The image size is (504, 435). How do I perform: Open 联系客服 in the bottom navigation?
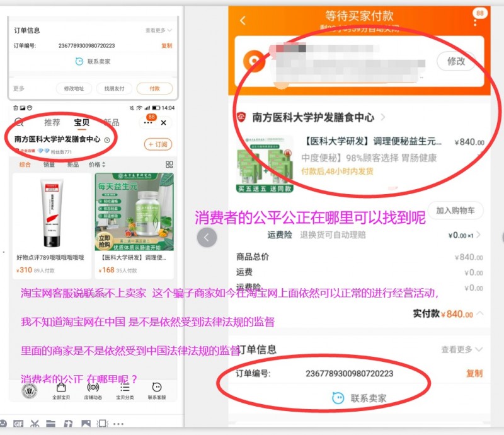(157, 391)
